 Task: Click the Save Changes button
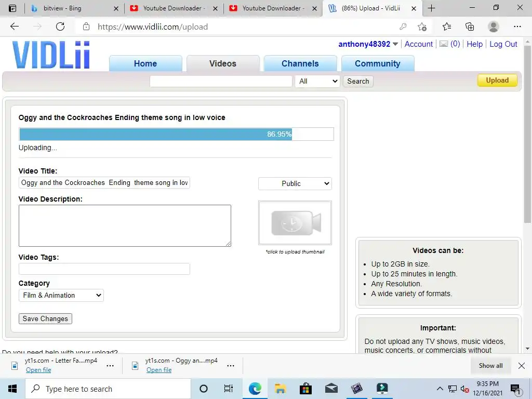pos(45,318)
